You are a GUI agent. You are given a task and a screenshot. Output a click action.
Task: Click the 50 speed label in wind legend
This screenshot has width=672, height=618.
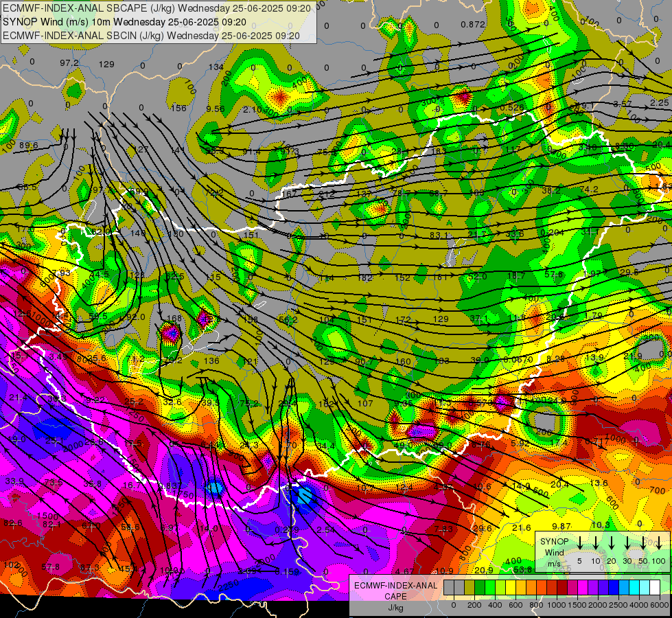643,561
